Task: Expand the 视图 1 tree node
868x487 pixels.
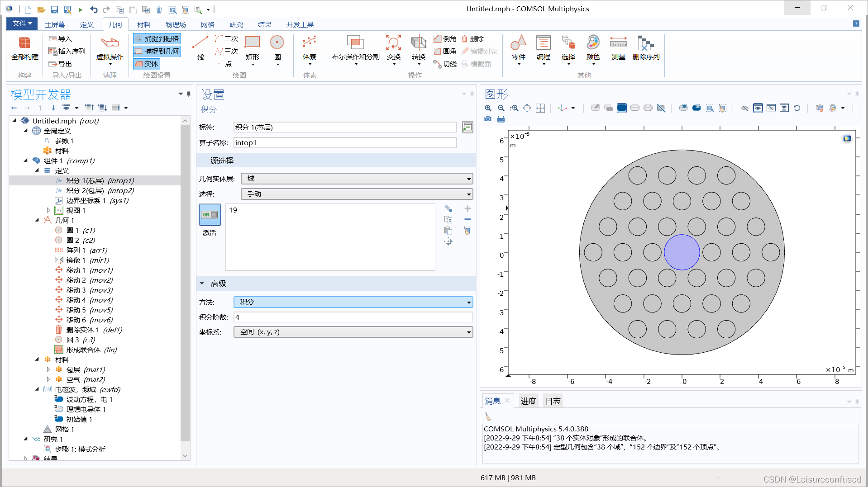Action: (x=48, y=210)
